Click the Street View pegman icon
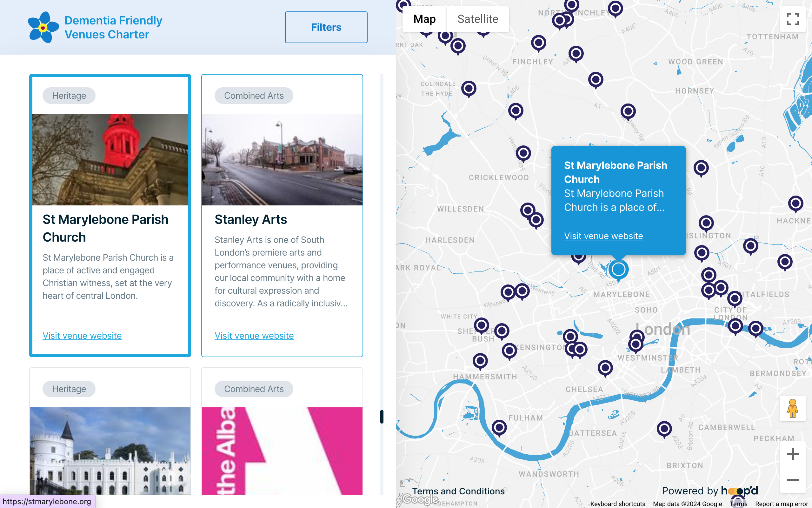Screen dimensions: 812x508 pos(793,408)
